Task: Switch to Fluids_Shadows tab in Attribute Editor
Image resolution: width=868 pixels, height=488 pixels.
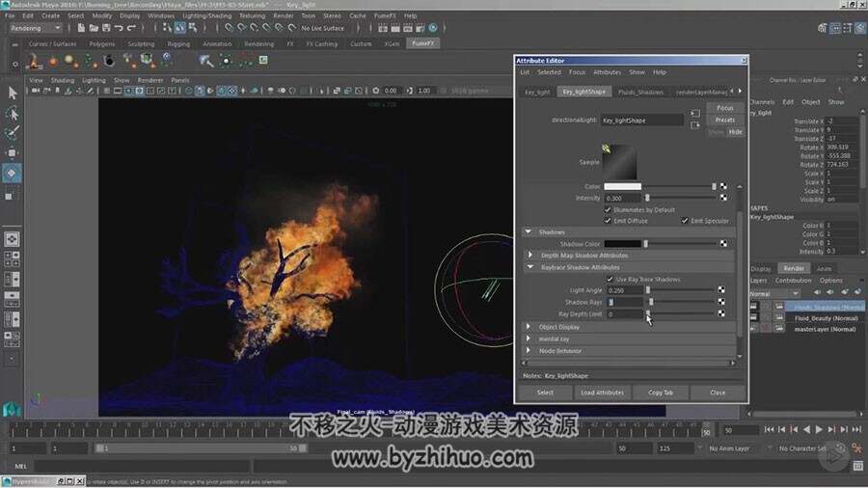Action: point(640,92)
